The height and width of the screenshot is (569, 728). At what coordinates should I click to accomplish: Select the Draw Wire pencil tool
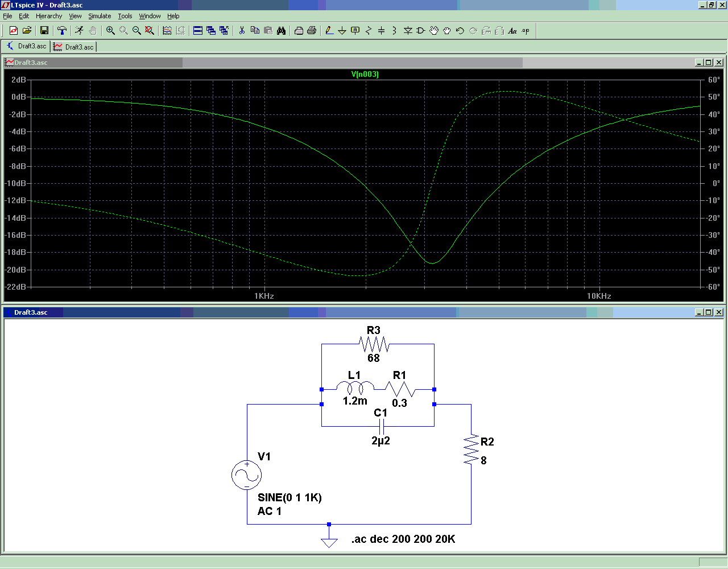click(x=329, y=31)
